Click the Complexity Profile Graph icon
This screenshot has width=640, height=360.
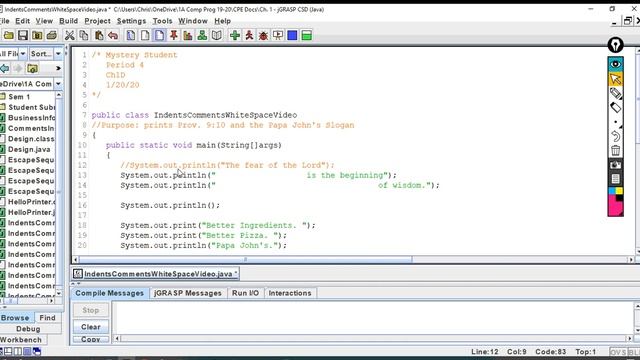pos(188,36)
